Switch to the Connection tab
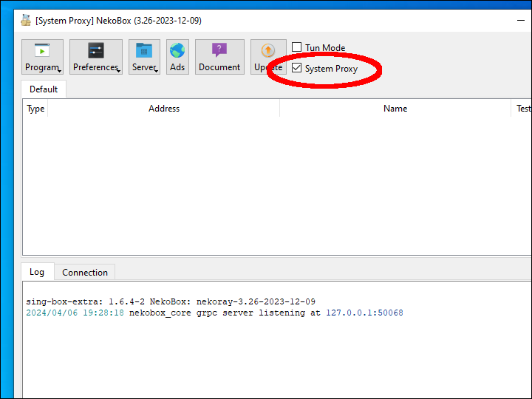The image size is (532, 399). (85, 273)
